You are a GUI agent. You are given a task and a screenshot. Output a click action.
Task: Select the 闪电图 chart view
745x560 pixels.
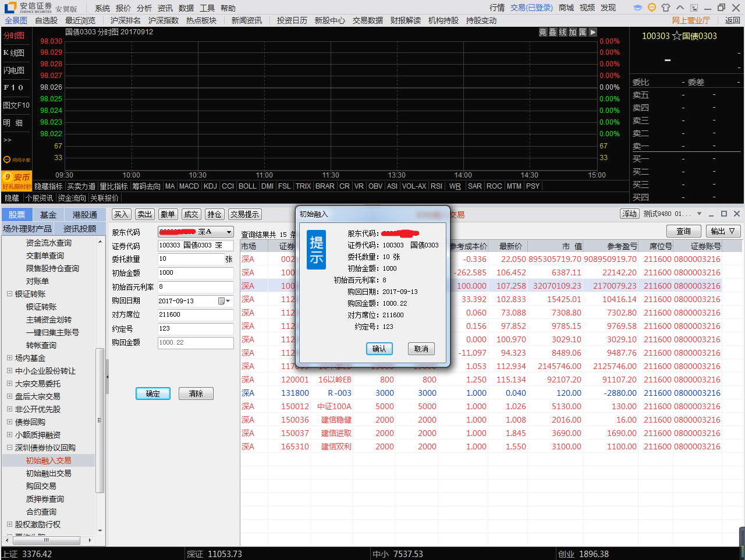coord(14,70)
